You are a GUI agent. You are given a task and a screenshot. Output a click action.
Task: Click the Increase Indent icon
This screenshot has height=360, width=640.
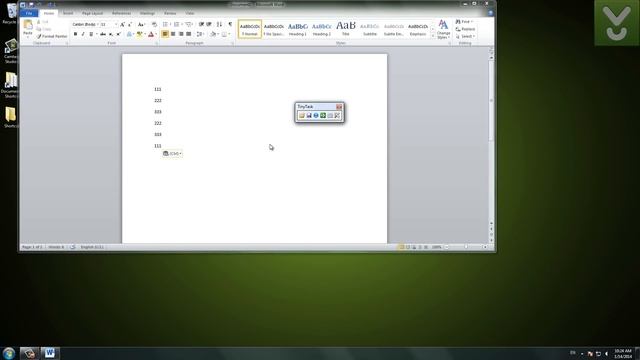[209, 24]
